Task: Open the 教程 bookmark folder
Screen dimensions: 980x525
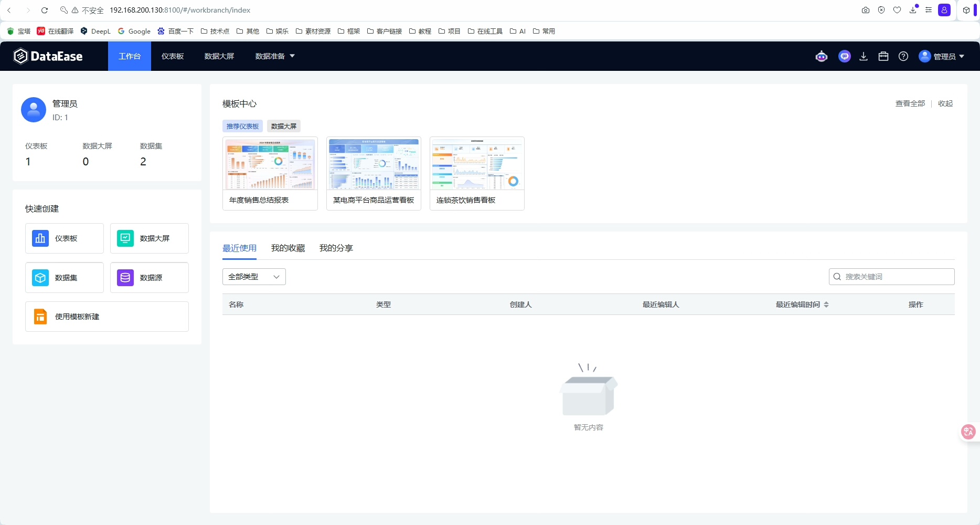Action: click(420, 31)
